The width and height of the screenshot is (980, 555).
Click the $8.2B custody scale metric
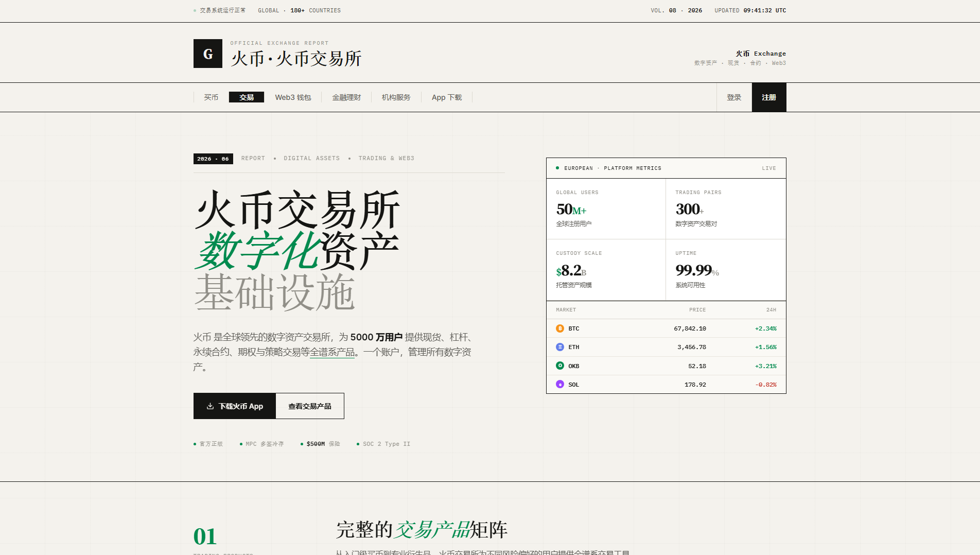click(x=571, y=270)
